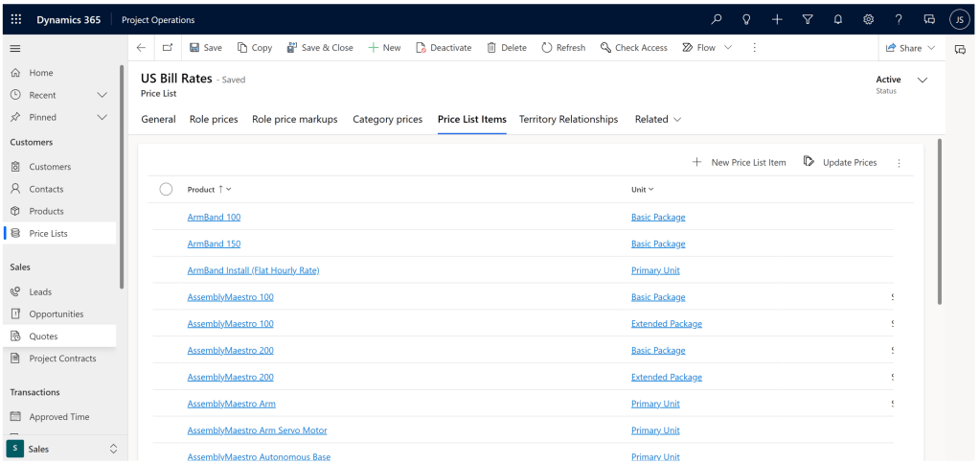This screenshot has height=464, width=980.
Task: Open the app launcher waffle icon
Action: (x=15, y=19)
